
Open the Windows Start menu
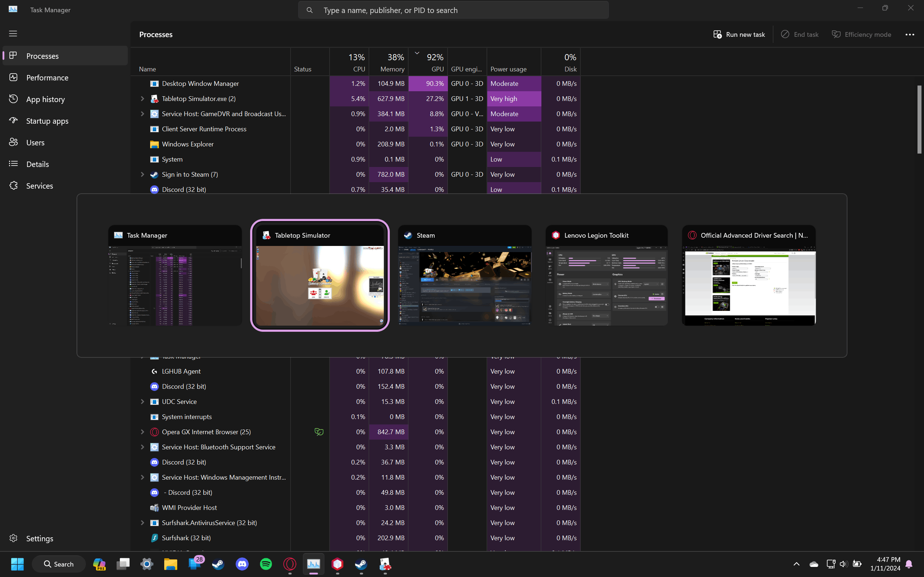tap(17, 564)
